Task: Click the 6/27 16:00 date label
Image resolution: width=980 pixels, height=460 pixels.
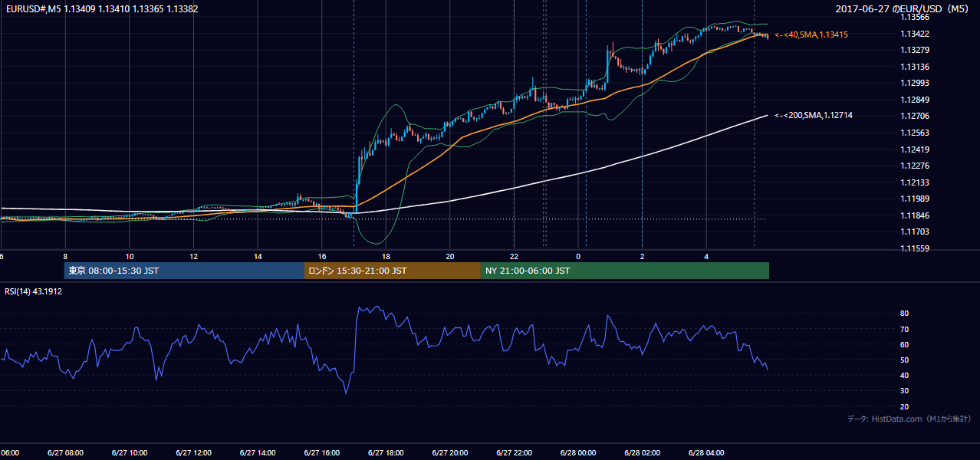Action: (322, 452)
